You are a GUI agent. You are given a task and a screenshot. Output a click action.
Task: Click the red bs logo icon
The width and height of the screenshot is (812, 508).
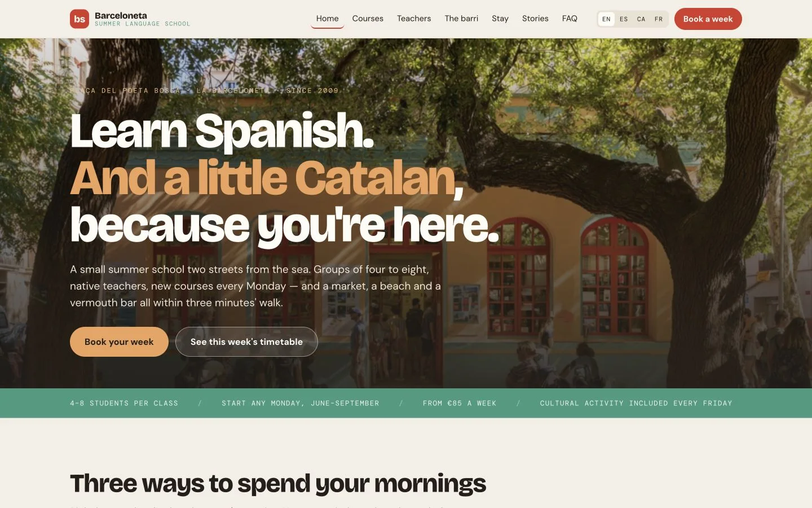pyautogui.click(x=80, y=19)
